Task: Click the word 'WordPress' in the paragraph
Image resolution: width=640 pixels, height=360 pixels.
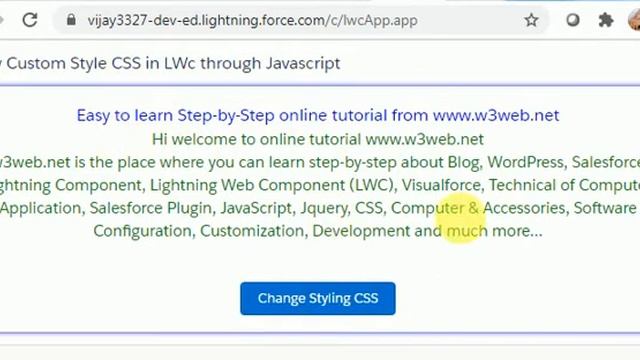Action: point(525,162)
